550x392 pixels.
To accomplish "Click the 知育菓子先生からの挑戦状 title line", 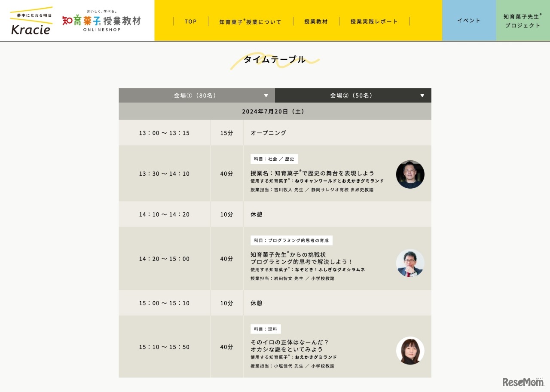I will coord(288,254).
